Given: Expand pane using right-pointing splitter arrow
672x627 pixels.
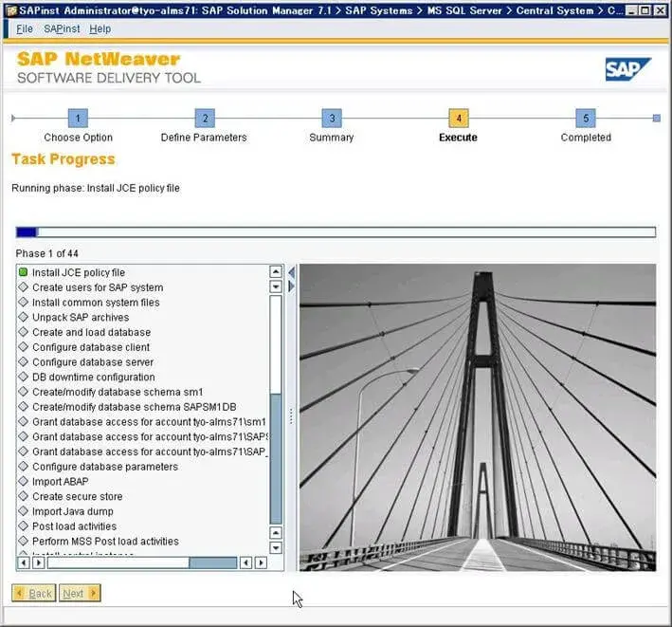Looking at the screenshot, I should pos(291,286).
